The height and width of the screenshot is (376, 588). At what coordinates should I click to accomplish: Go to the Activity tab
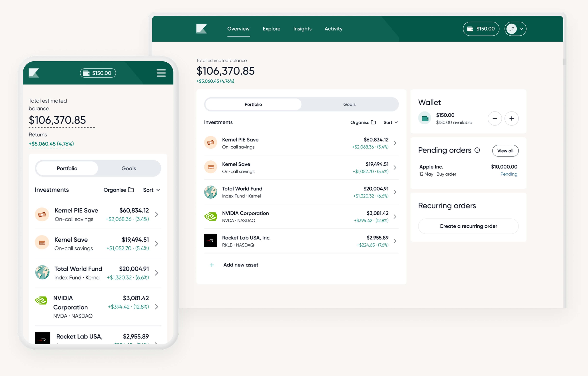[334, 29]
